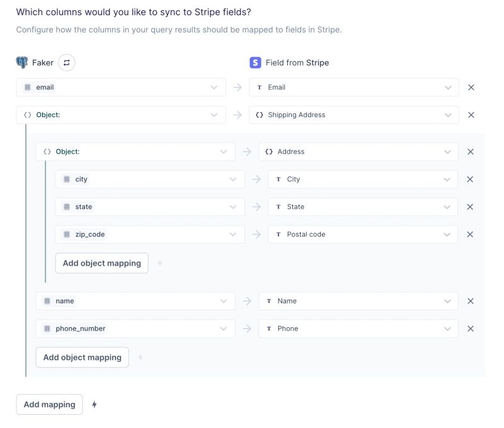Remove the Email mapping row

[x=471, y=87]
